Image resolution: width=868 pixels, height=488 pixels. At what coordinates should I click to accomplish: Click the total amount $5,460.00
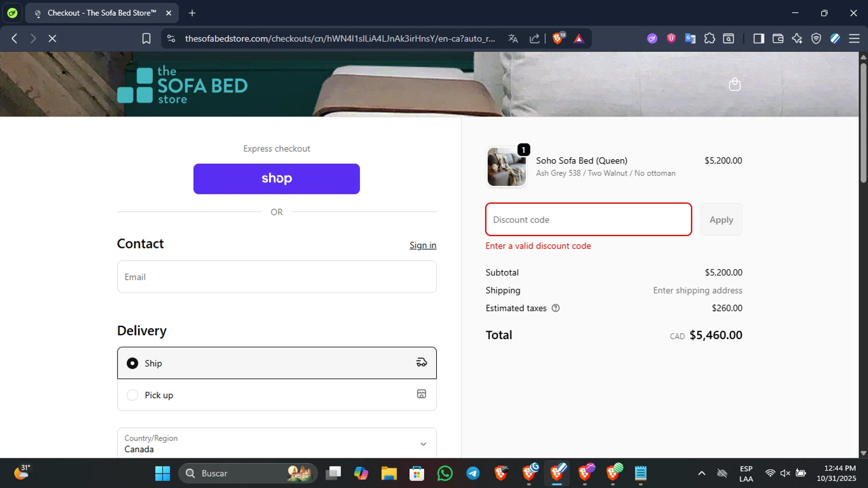coord(716,335)
